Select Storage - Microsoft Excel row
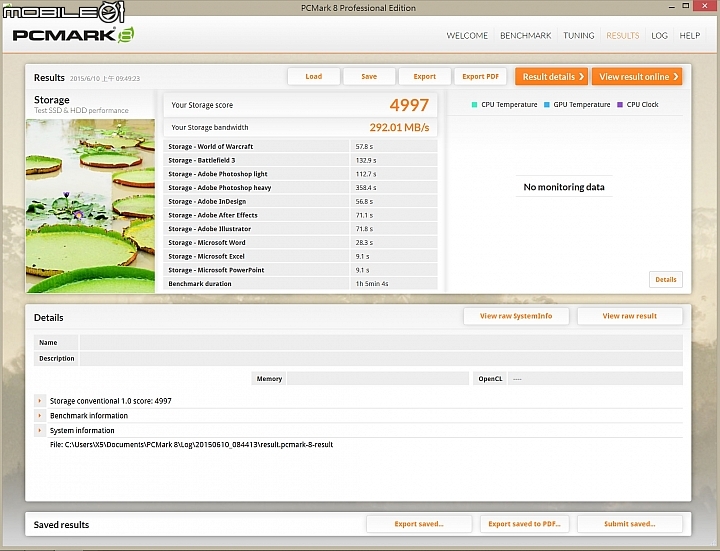Image resolution: width=720 pixels, height=551 pixels. [301, 256]
